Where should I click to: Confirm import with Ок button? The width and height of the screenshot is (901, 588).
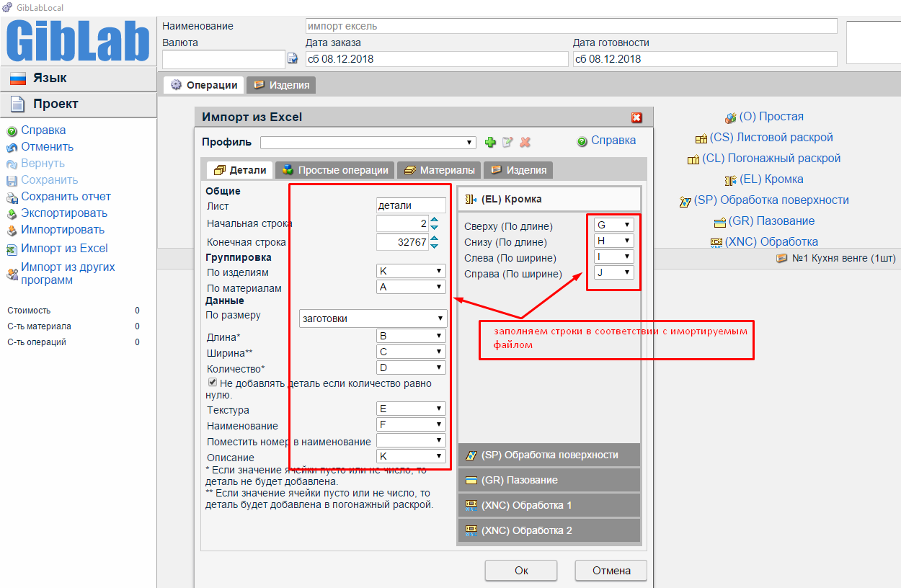pyautogui.click(x=522, y=571)
